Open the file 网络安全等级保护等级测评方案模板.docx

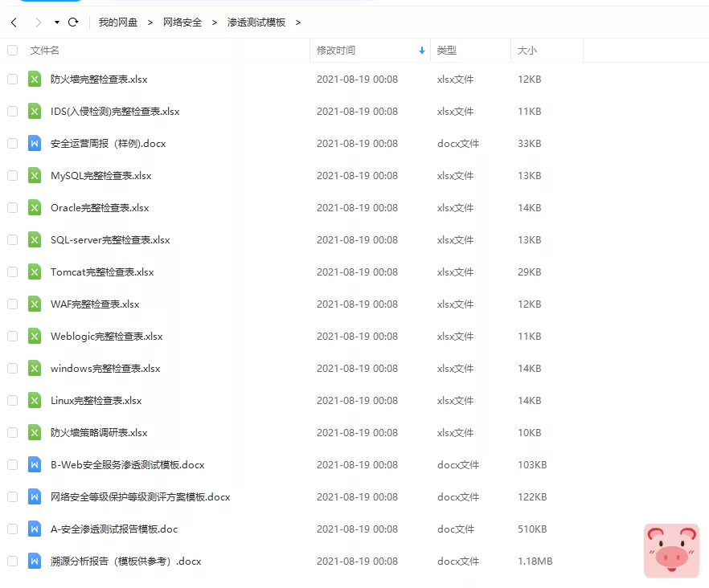(x=140, y=496)
